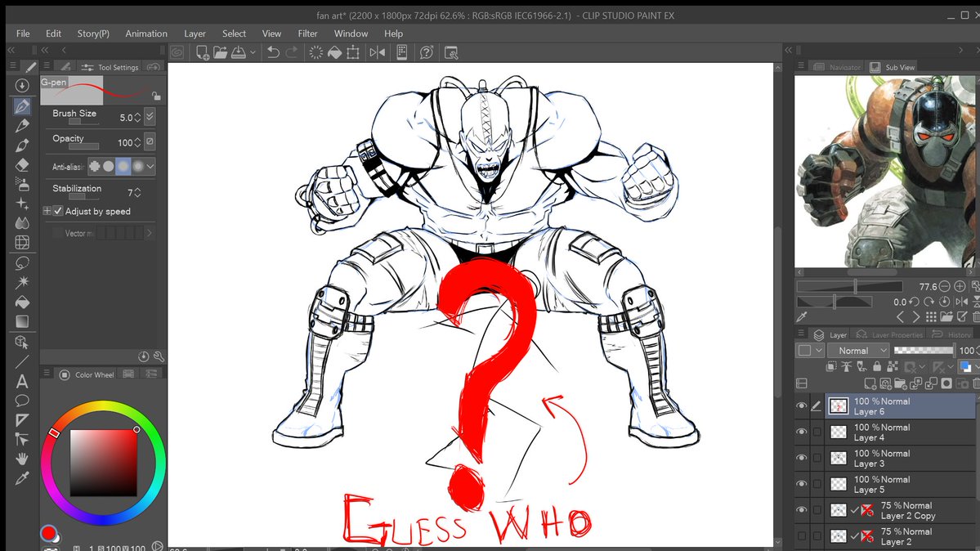Expand the Adjust by speed plus box
This screenshot has height=551, width=980.
coord(47,212)
